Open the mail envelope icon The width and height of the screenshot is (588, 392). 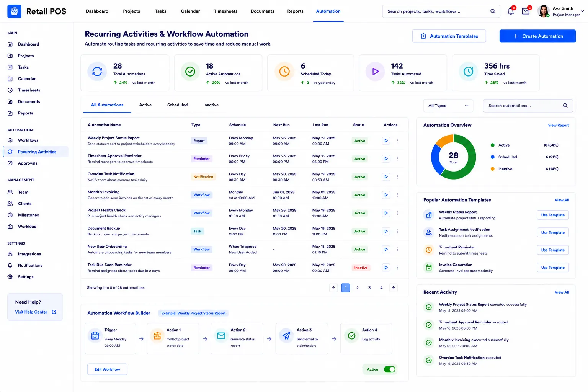tap(526, 11)
